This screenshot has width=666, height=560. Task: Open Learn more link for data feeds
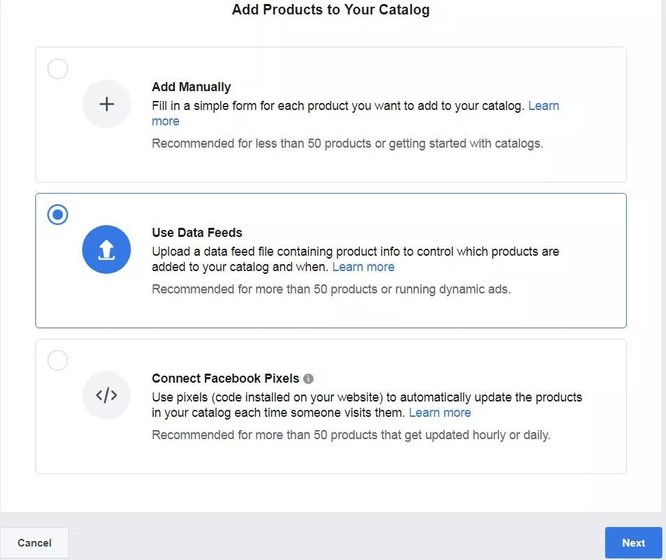[x=363, y=267]
